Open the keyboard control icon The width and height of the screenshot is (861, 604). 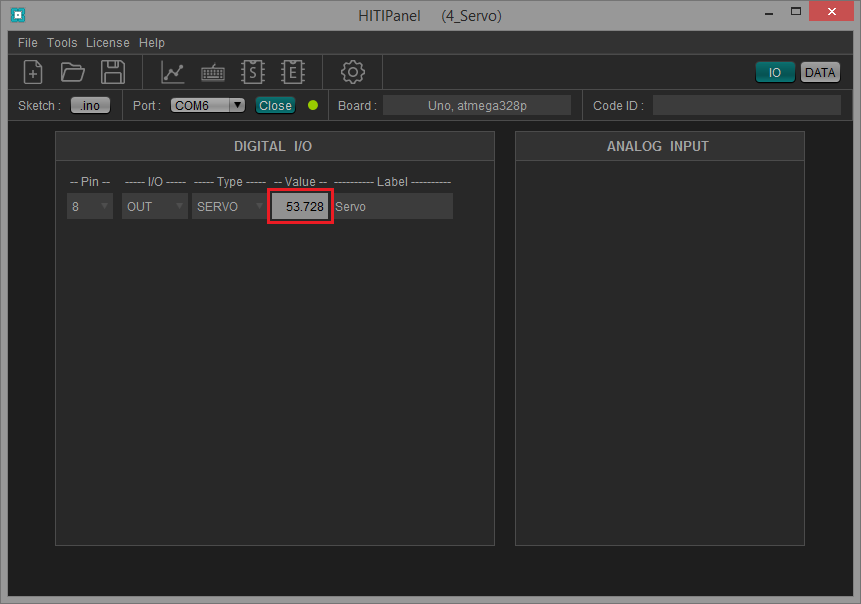(213, 72)
